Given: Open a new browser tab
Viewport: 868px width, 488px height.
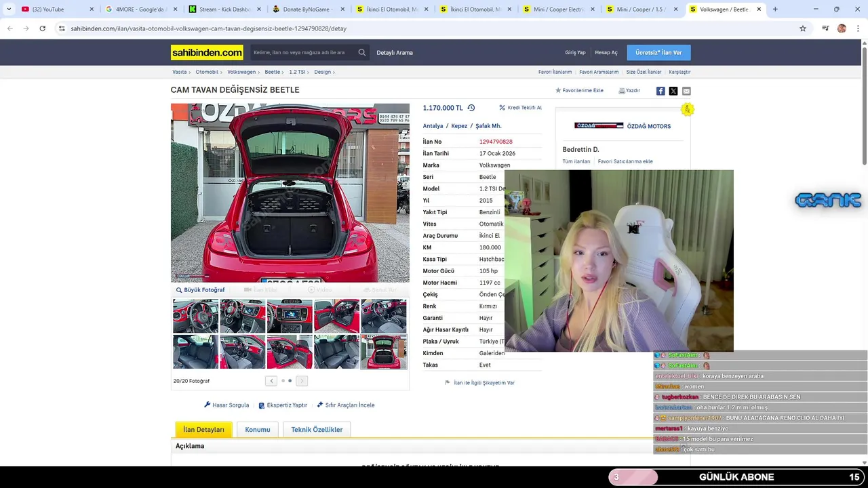Looking at the screenshot, I should point(775,9).
